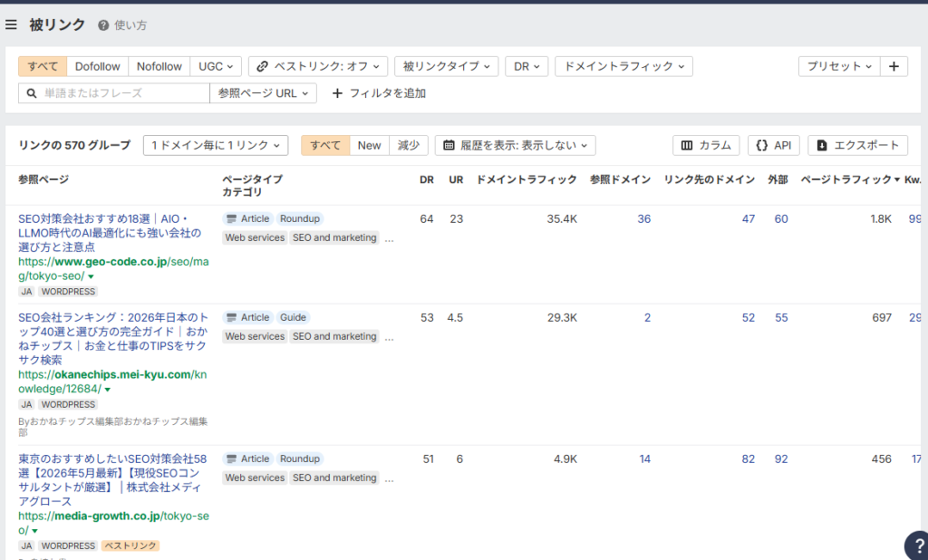
Task: Click 使い方 help link
Action: (x=130, y=25)
